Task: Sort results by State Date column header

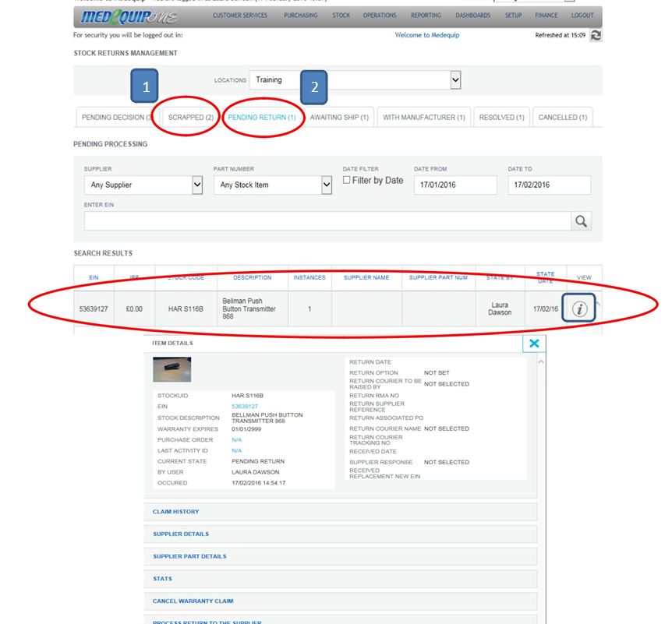Action: pos(545,277)
